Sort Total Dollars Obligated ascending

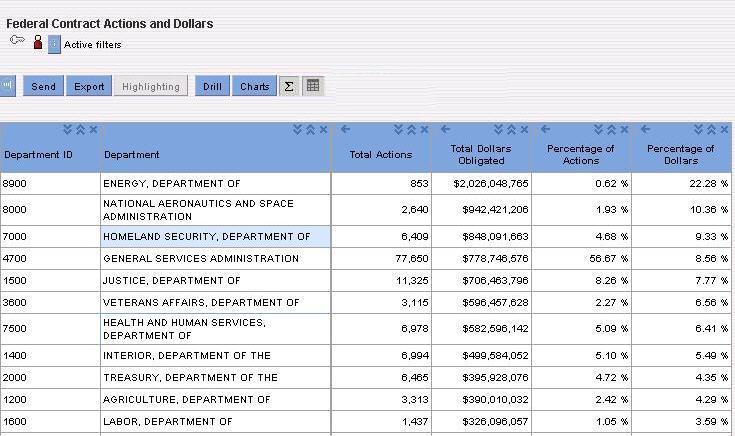(x=511, y=129)
